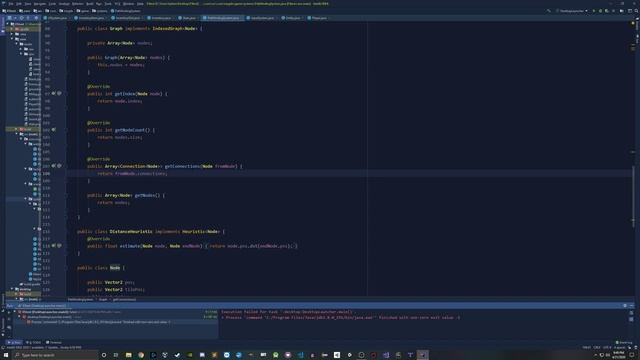Image resolution: width=640 pixels, height=360 pixels.
Task: Open the Event Log button
Action: tap(624, 342)
